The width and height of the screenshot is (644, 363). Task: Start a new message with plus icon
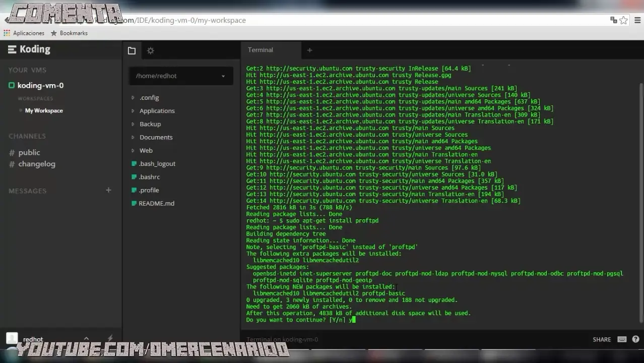coord(108,190)
